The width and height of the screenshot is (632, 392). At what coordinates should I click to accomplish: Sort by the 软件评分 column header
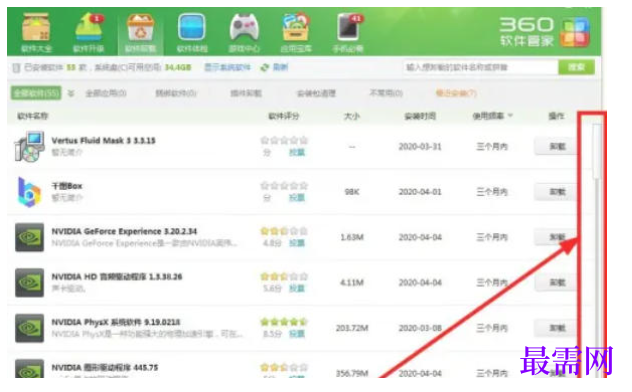(284, 116)
